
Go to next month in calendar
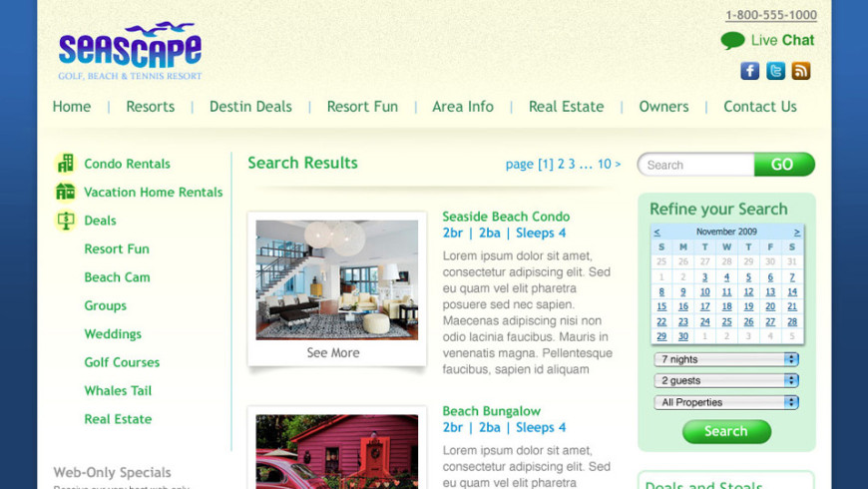[x=796, y=233]
